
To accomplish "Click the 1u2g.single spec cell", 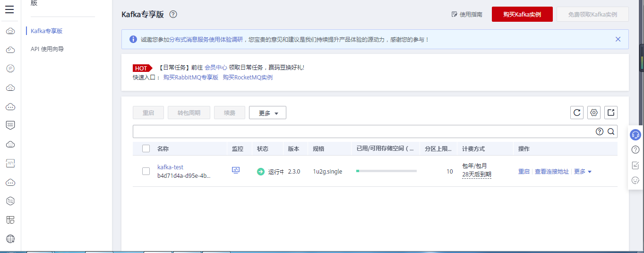I will pos(327,171).
